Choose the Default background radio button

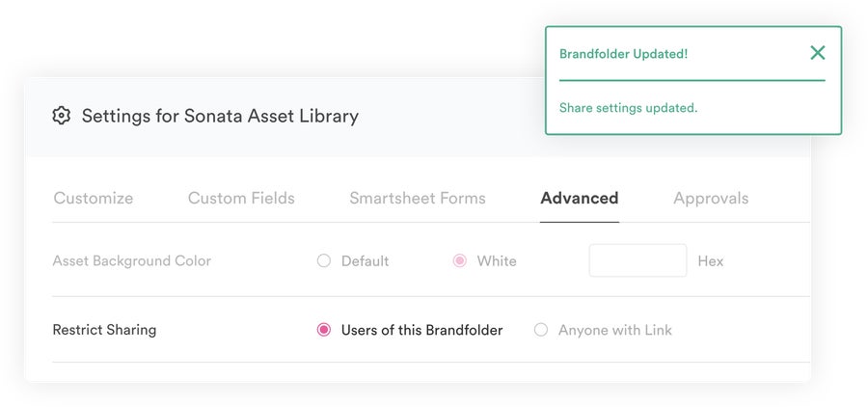324,260
